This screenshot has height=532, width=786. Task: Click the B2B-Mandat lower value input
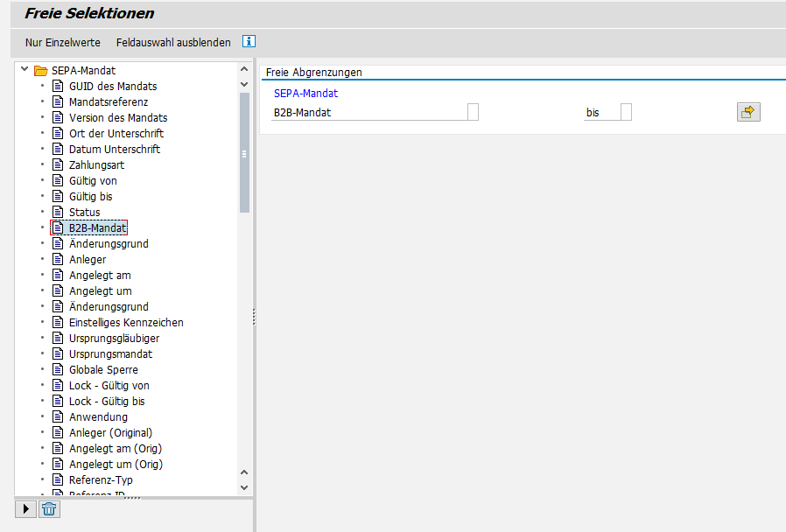point(473,112)
